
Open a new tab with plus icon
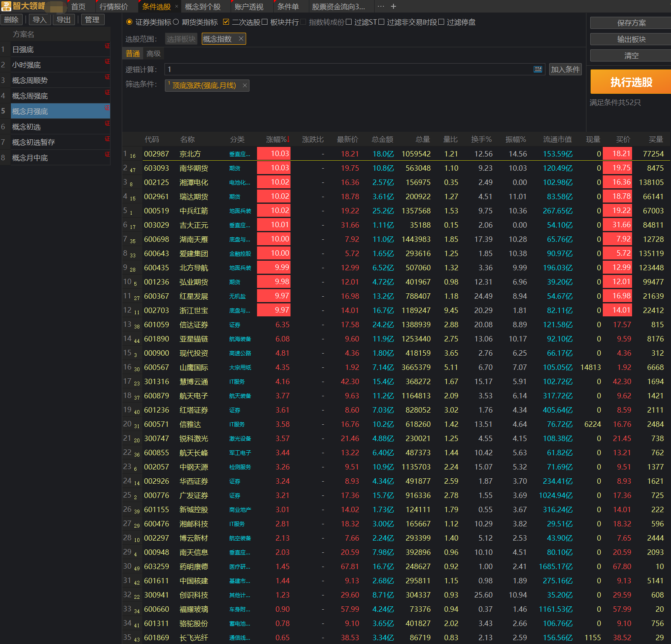[393, 6]
